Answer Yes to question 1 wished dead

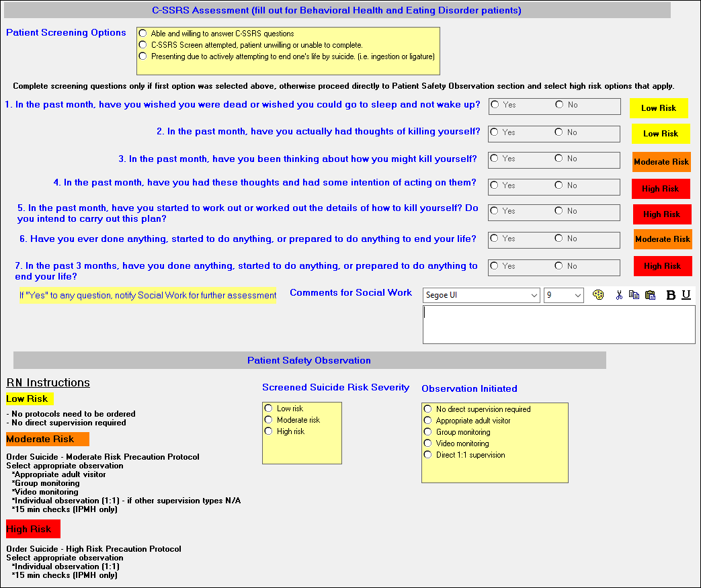(495, 105)
